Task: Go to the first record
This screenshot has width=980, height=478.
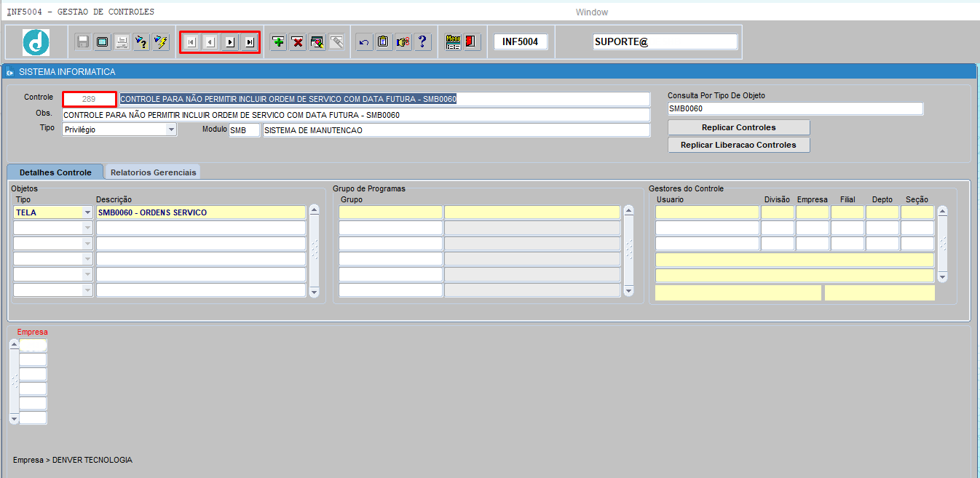Action: coord(191,42)
